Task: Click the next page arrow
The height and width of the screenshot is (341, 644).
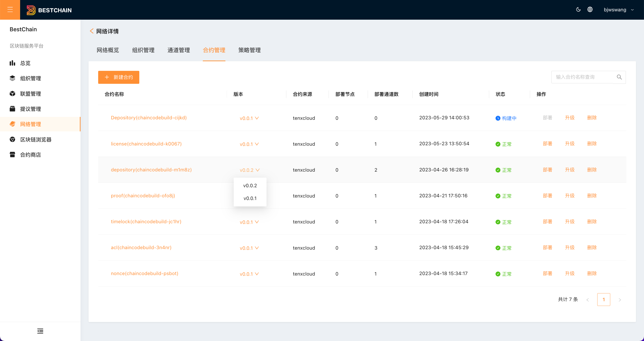Action: coord(620,300)
